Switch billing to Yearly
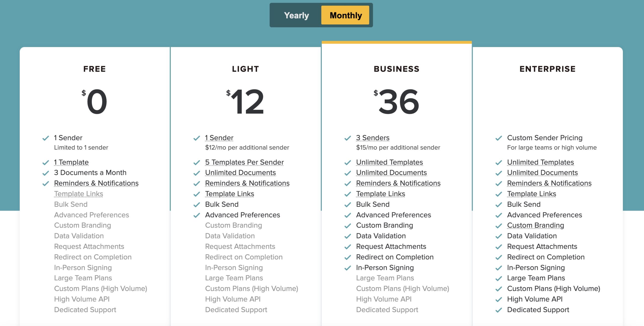644x326 pixels. click(x=296, y=15)
